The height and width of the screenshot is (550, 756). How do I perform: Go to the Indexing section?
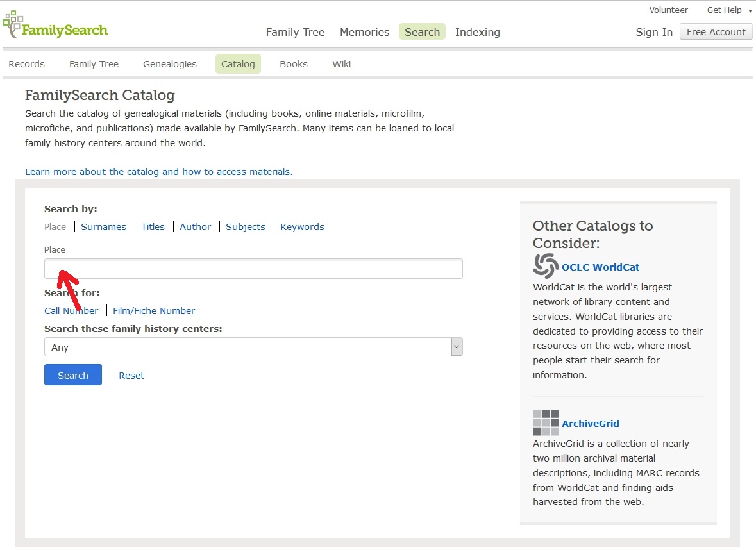click(477, 32)
